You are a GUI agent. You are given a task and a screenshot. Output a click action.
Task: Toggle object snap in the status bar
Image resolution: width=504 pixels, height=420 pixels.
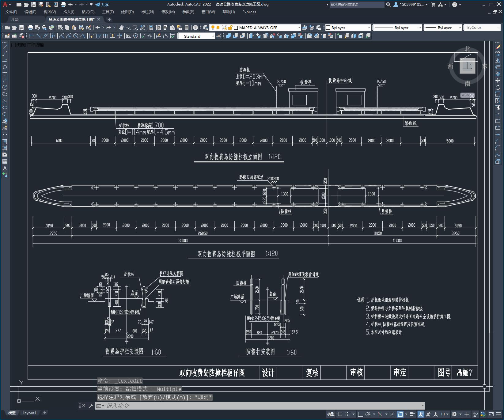click(x=400, y=414)
